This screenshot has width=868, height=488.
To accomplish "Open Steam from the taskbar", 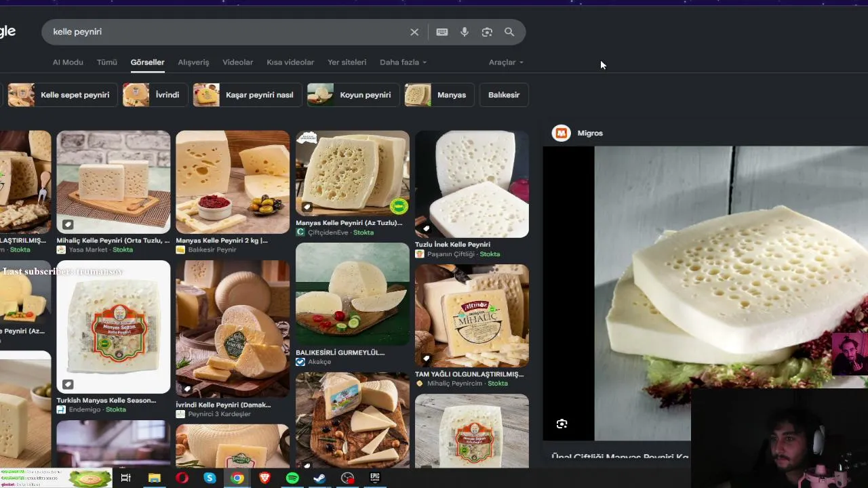I will click(x=319, y=478).
